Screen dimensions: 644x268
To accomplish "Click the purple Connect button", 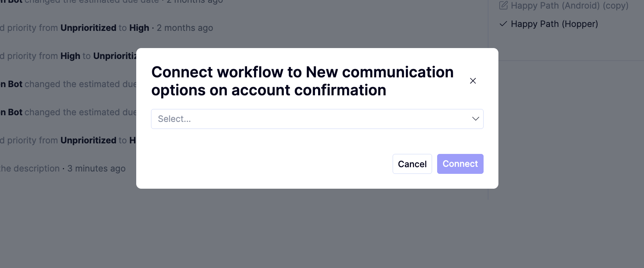I will point(460,164).
